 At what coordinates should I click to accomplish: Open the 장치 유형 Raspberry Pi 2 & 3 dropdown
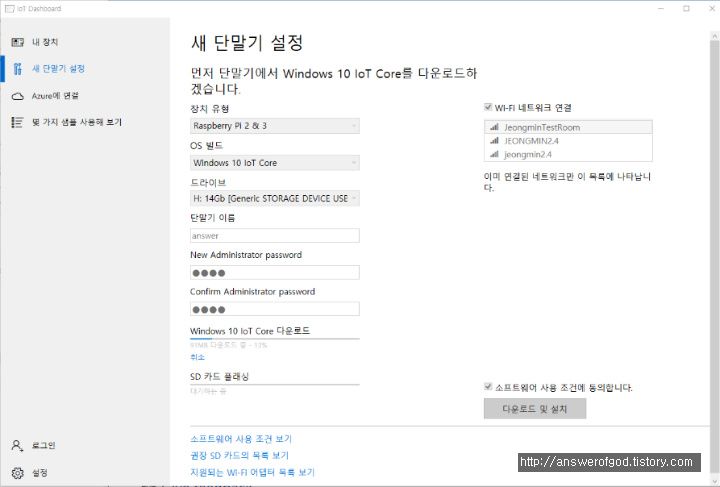pyautogui.click(x=275, y=126)
